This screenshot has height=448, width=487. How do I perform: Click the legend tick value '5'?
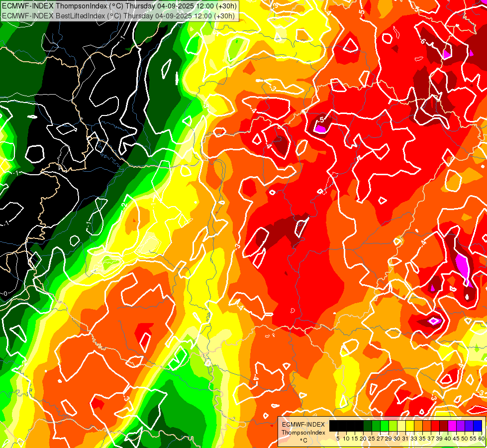coord(338,439)
